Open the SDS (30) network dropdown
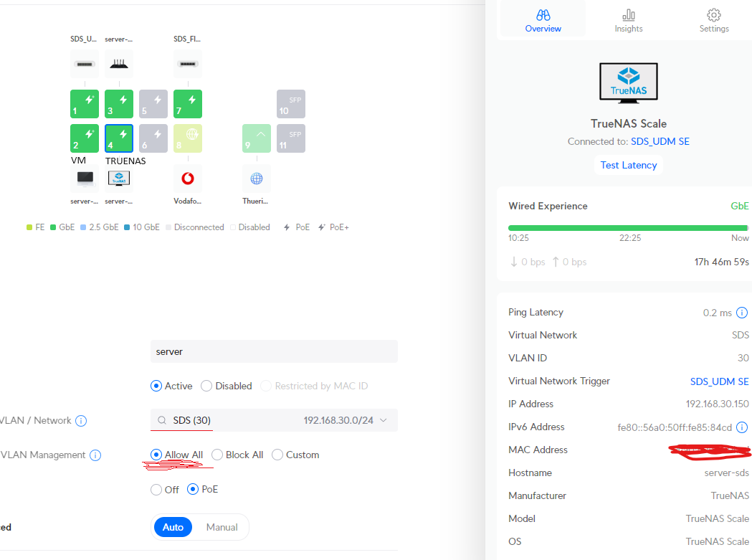This screenshot has width=752, height=560. [274, 420]
